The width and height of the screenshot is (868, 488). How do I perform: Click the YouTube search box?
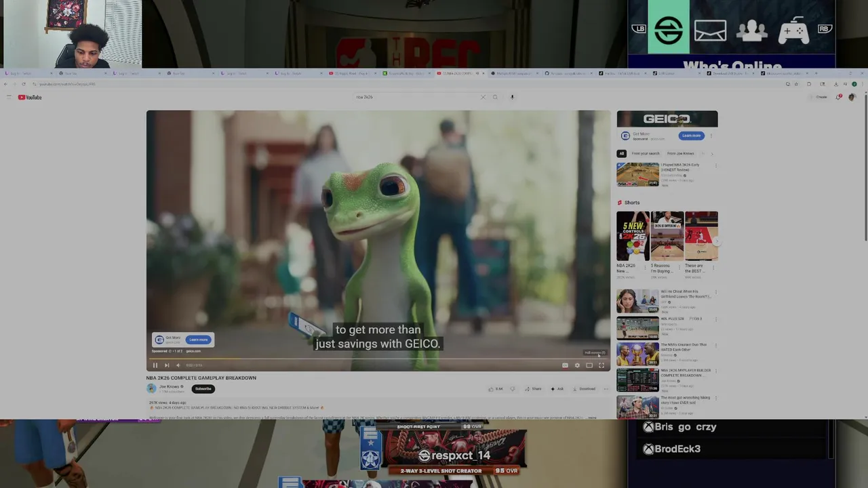click(417, 97)
